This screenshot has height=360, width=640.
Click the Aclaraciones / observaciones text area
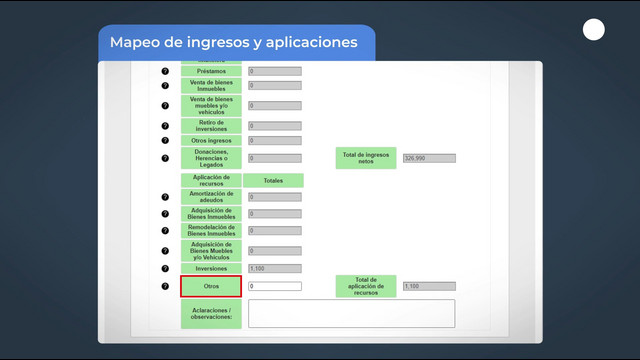[351, 313]
